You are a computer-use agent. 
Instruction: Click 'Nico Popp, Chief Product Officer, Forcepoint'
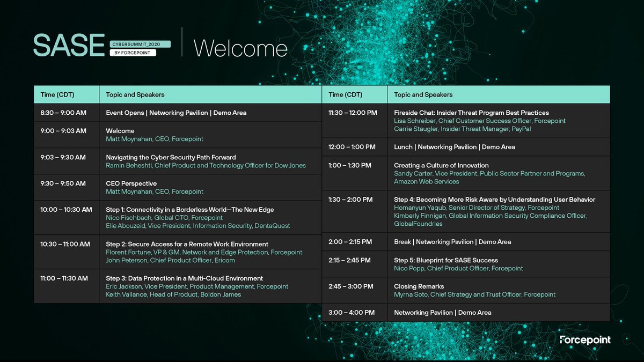pyautogui.click(x=458, y=268)
